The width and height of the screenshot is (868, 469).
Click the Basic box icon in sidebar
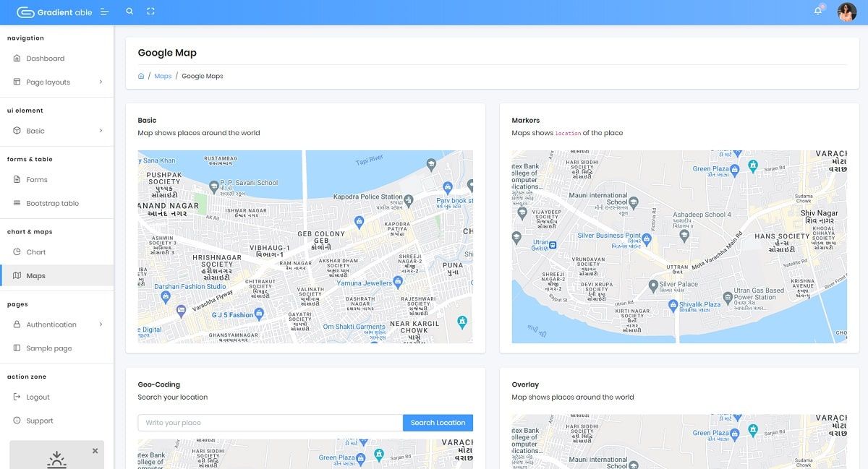point(17,131)
